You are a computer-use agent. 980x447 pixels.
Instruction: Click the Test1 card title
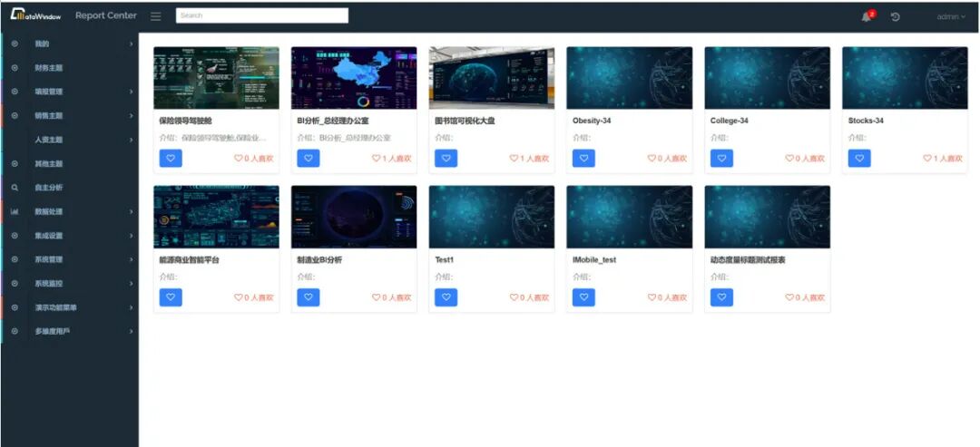tap(445, 259)
